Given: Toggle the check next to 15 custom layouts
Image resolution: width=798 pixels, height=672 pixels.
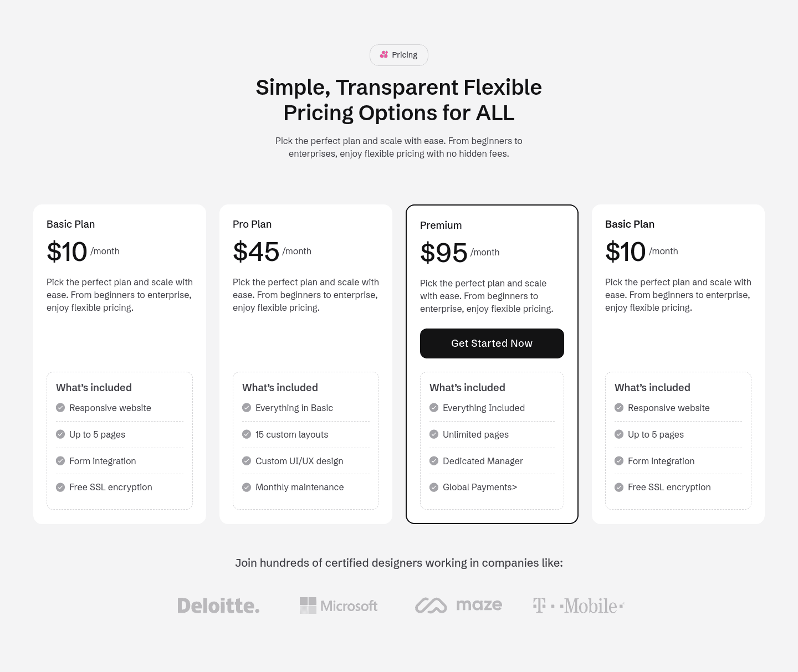Looking at the screenshot, I should [247, 434].
